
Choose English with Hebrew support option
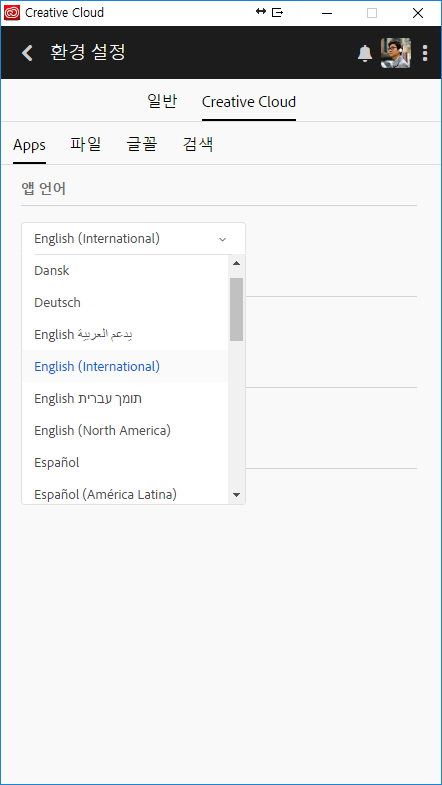pyautogui.click(x=125, y=399)
